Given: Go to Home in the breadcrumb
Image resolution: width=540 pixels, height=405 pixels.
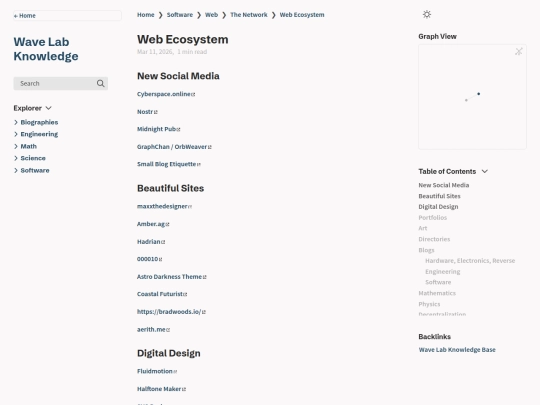Looking at the screenshot, I should pyautogui.click(x=146, y=15).
